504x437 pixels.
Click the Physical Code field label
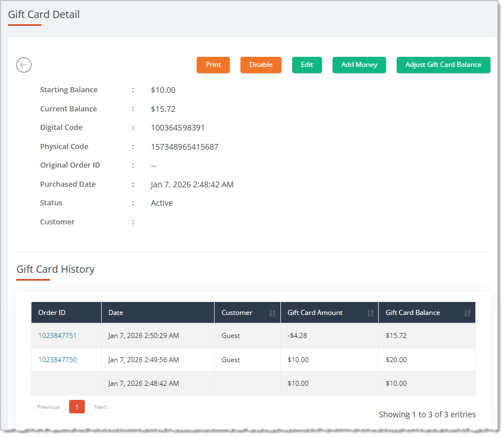click(x=64, y=146)
